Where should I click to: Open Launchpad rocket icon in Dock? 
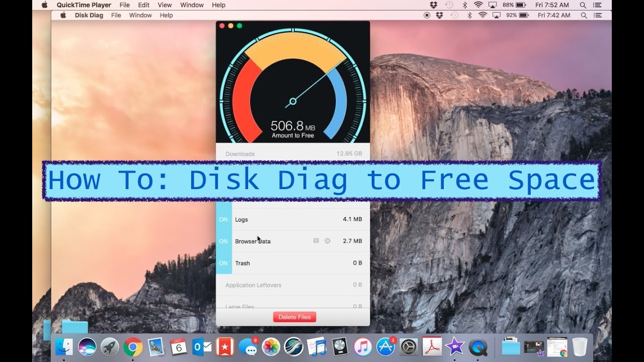(x=110, y=346)
